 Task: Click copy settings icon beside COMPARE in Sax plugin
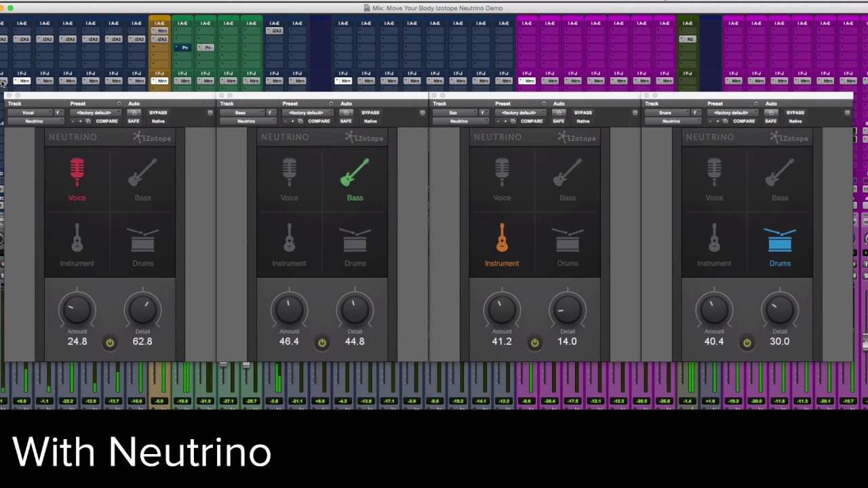(513, 121)
